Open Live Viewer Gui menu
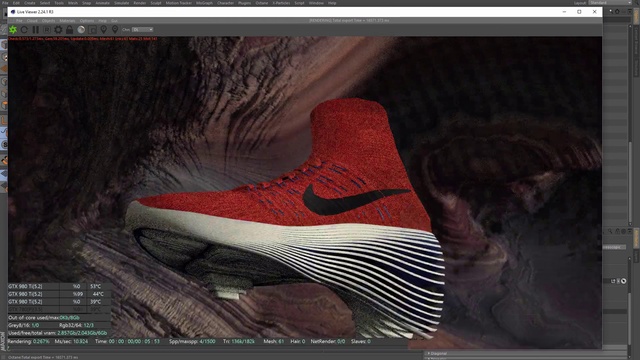The image size is (640, 360). pos(114,21)
